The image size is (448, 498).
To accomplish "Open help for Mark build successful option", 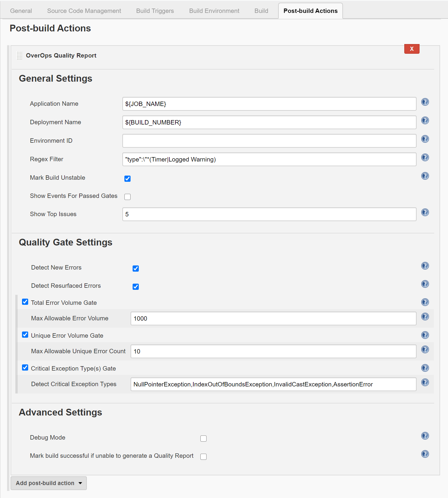I will coord(425,454).
